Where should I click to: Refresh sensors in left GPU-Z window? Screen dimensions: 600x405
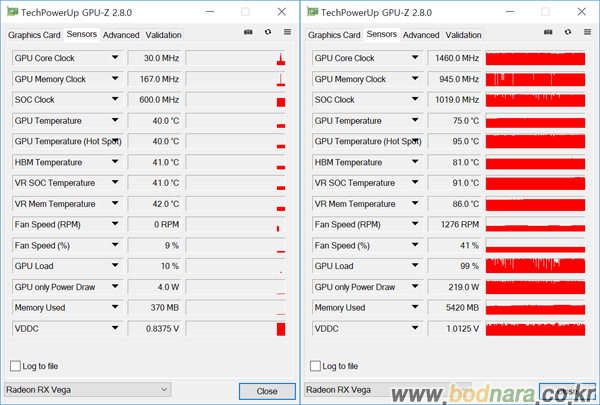268,32
